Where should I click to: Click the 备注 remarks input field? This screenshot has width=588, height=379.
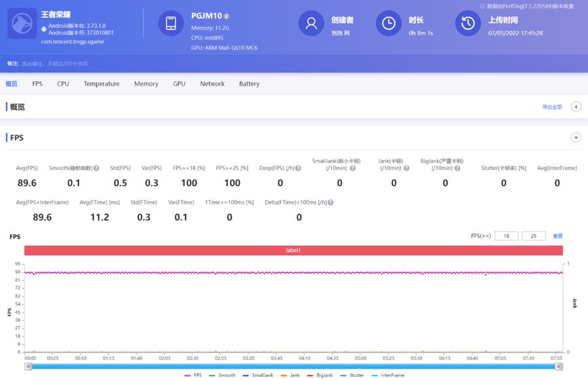point(55,64)
